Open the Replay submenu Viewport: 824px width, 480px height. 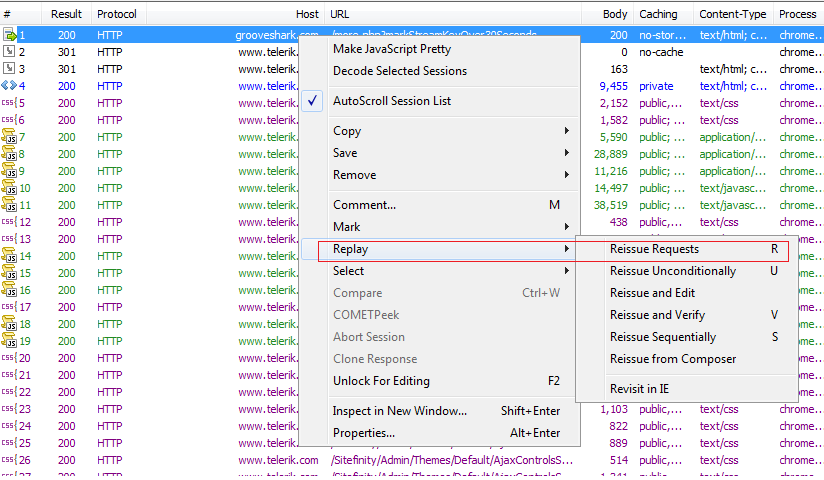coord(440,249)
